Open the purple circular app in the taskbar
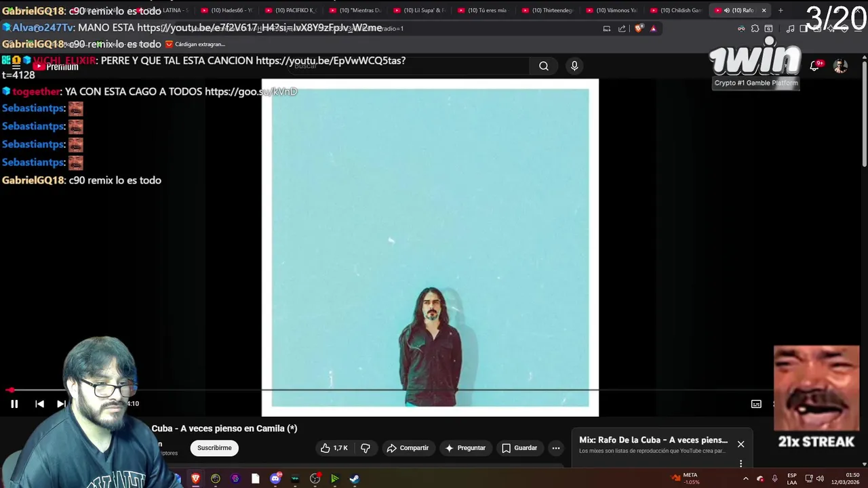Viewport: 868px width, 488px height. (x=235, y=479)
